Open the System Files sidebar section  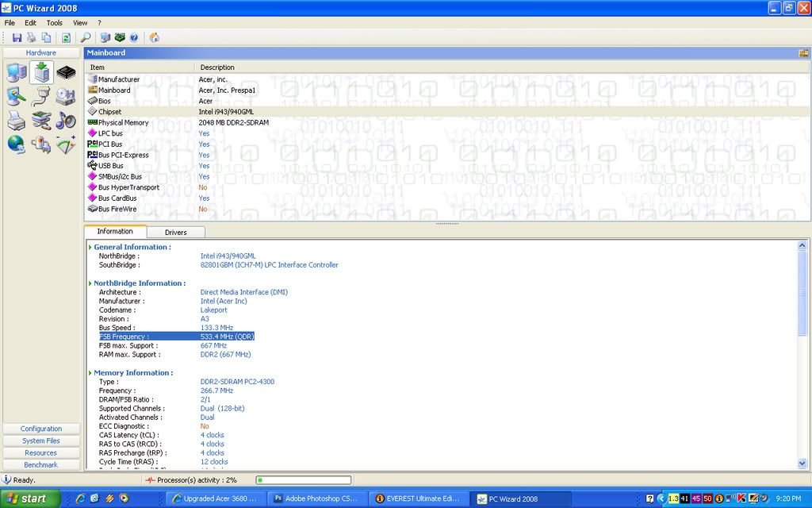41,441
